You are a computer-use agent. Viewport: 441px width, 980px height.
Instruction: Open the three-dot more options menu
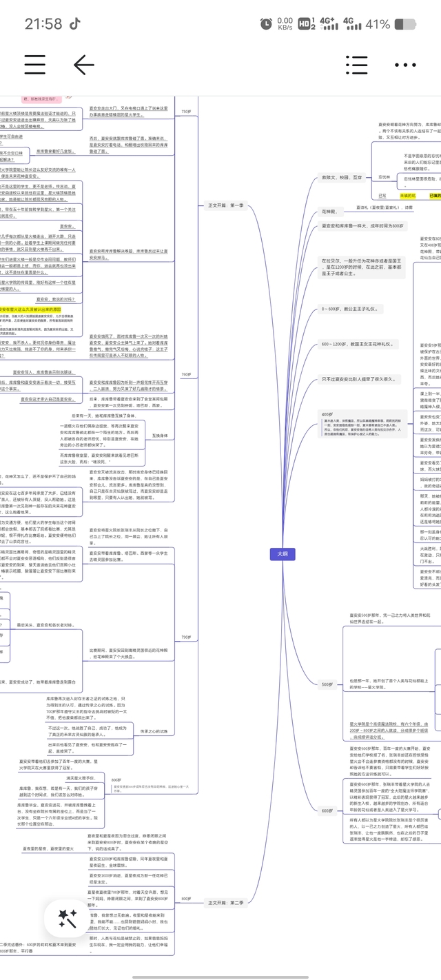[405, 65]
